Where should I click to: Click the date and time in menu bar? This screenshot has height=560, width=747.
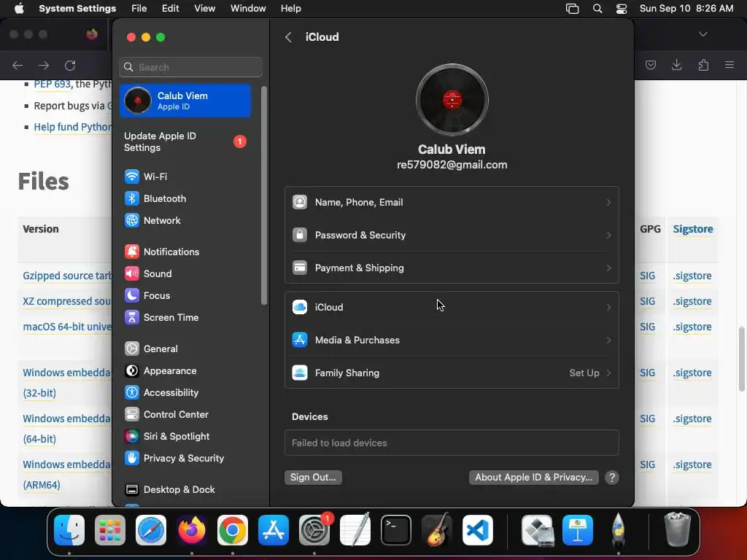[x=686, y=9]
